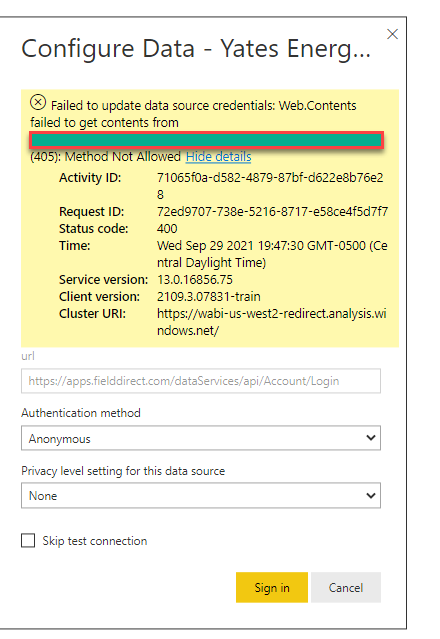
Task: Enable Skip test connection checkbox
Action: (x=28, y=541)
